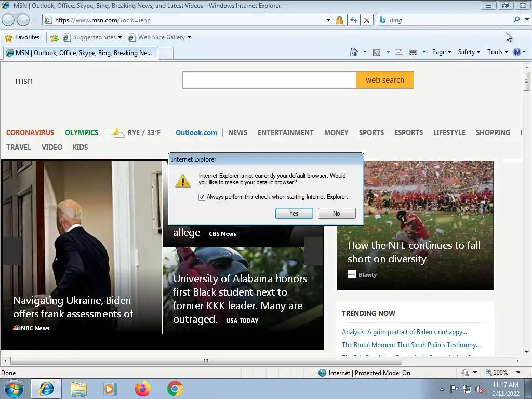Open the ENTERTAINMENT section link
This screenshot has height=399, width=532.
[285, 132]
